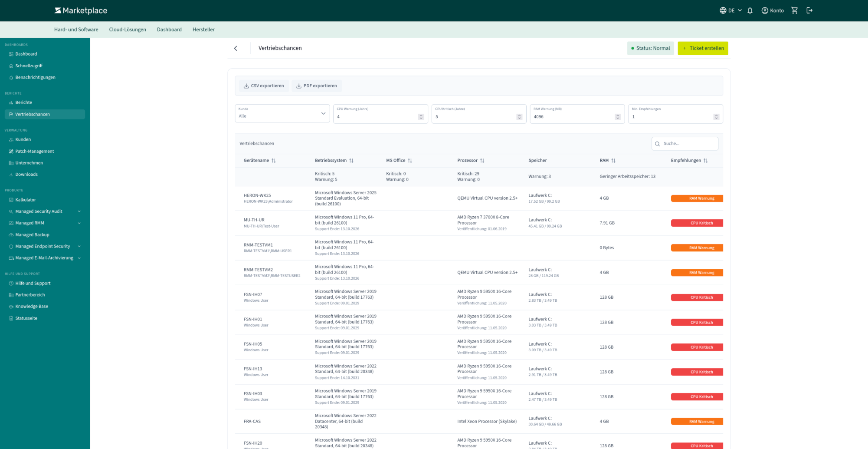This screenshot has height=449, width=868.
Task: Adjust CPU Warnung (Jahre) stepper
Action: [421, 117]
